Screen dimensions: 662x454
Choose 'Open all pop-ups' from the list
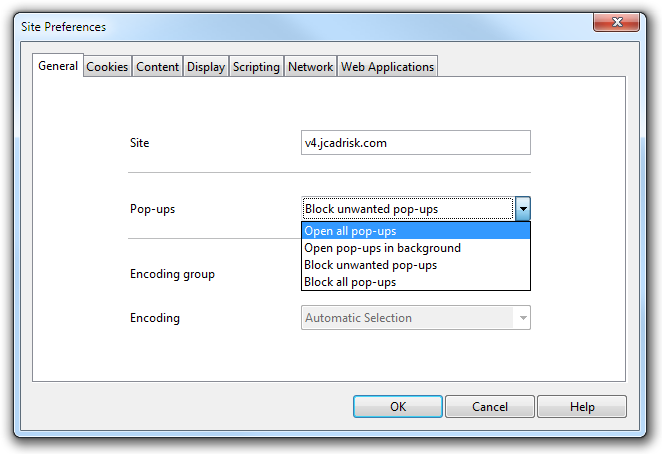click(415, 231)
